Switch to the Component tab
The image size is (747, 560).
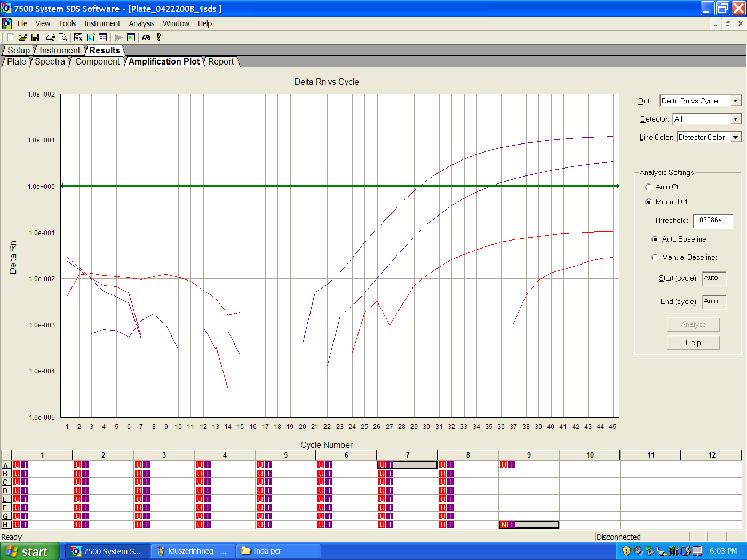[98, 61]
